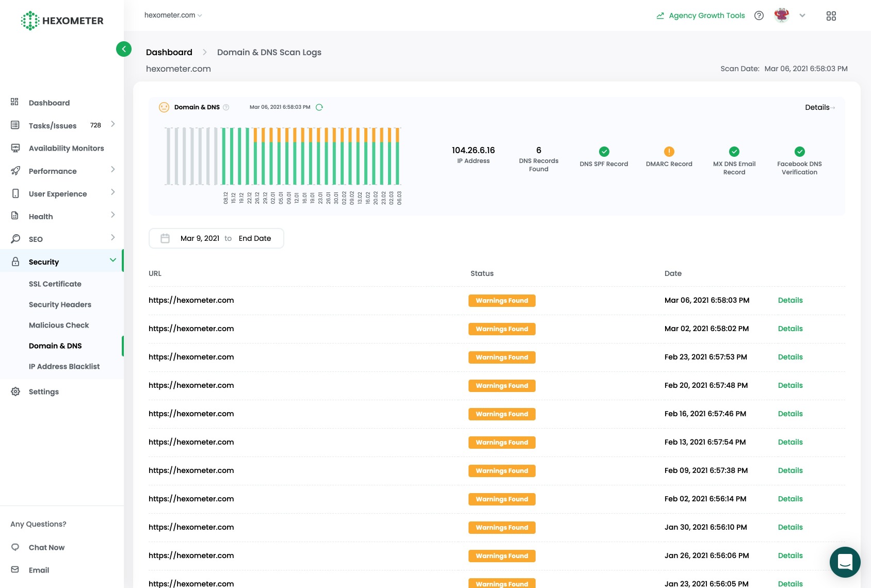The height and width of the screenshot is (588, 871).
Task: Expand the User Experience submenu chevron
Action: click(x=112, y=192)
